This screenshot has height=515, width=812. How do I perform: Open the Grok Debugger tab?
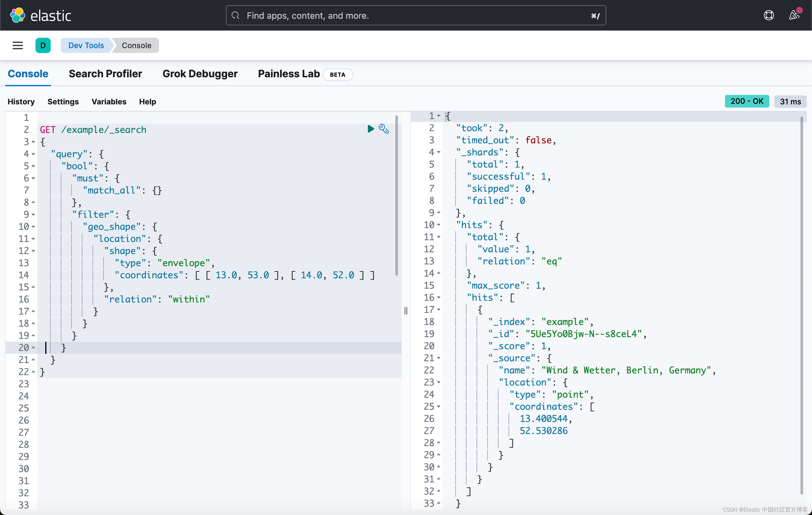click(200, 74)
